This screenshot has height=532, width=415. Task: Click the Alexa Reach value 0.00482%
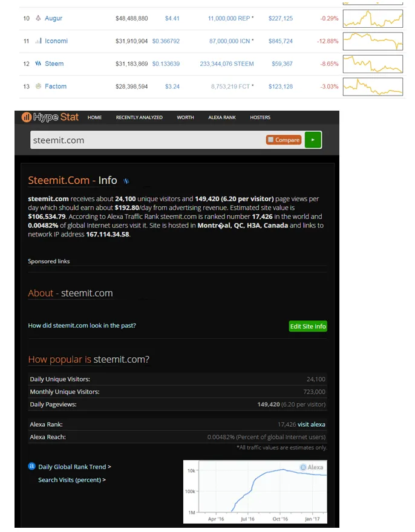point(221,437)
